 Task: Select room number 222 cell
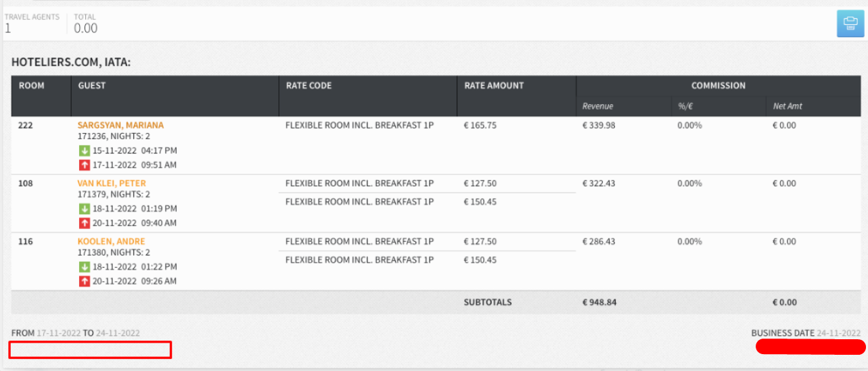tap(26, 125)
